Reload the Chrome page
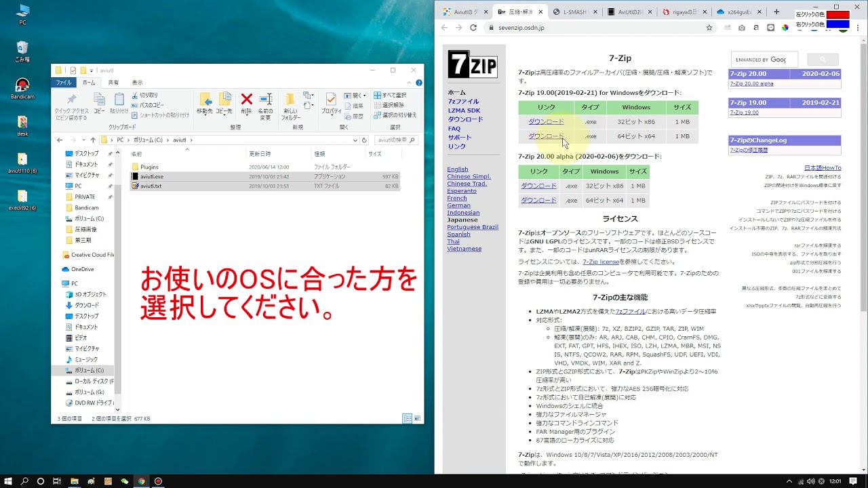Viewport: 868px width, 488px height. (473, 28)
